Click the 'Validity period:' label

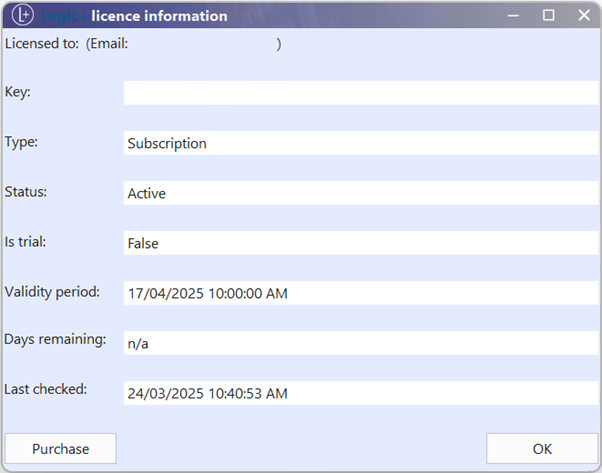(52, 291)
